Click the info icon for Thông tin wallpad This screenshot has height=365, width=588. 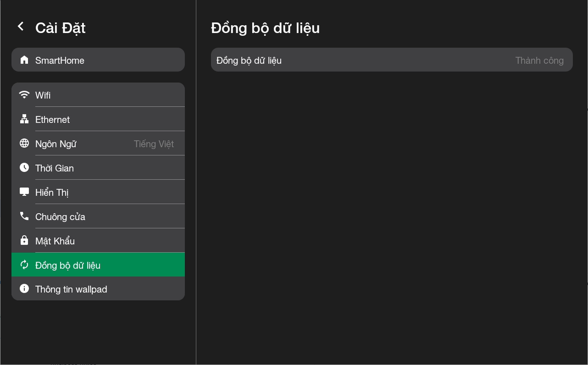[x=24, y=289]
